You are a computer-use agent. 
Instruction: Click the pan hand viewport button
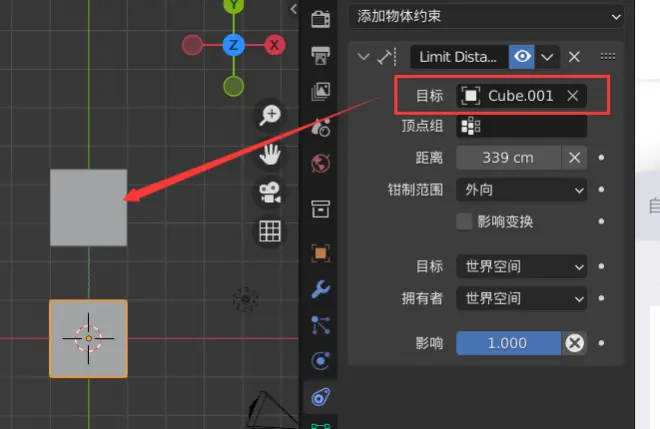[269, 154]
